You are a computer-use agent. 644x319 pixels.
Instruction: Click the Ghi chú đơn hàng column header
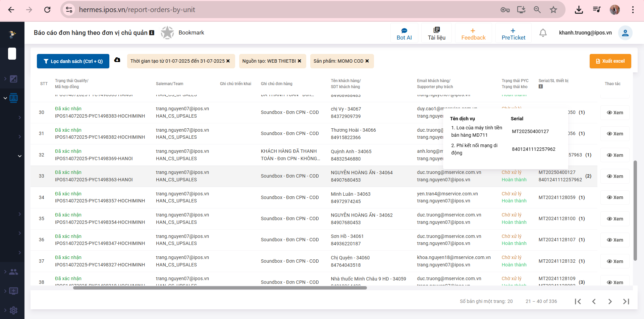tap(277, 84)
